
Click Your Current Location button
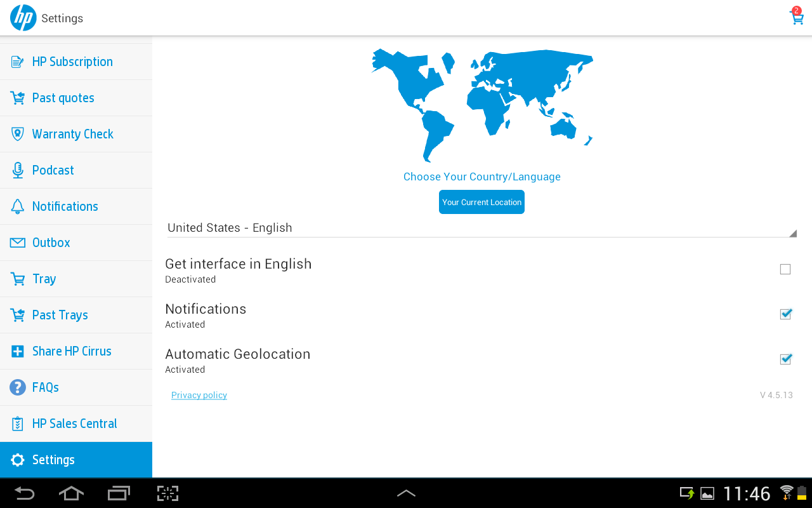(x=481, y=202)
